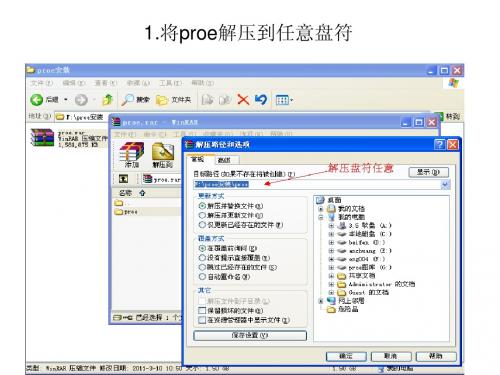This screenshot has height=375, width=500.
Task: Go back with the 后退 toolbar button
Action: point(45,100)
